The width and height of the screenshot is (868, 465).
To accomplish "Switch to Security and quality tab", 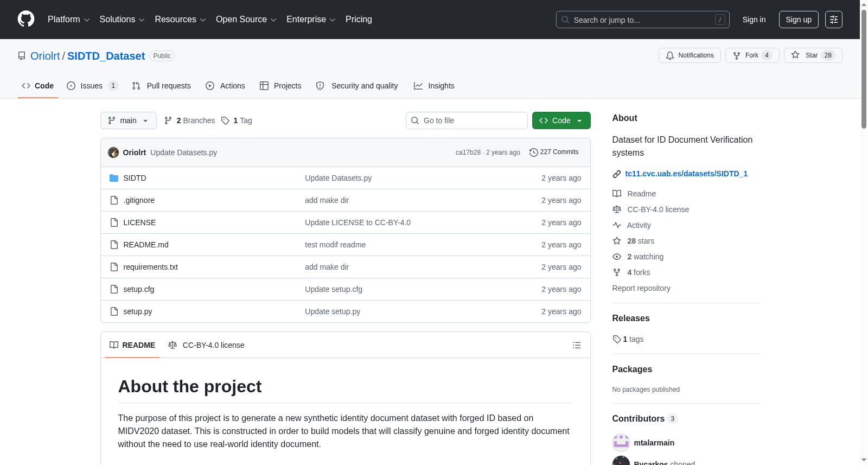I will click(357, 86).
